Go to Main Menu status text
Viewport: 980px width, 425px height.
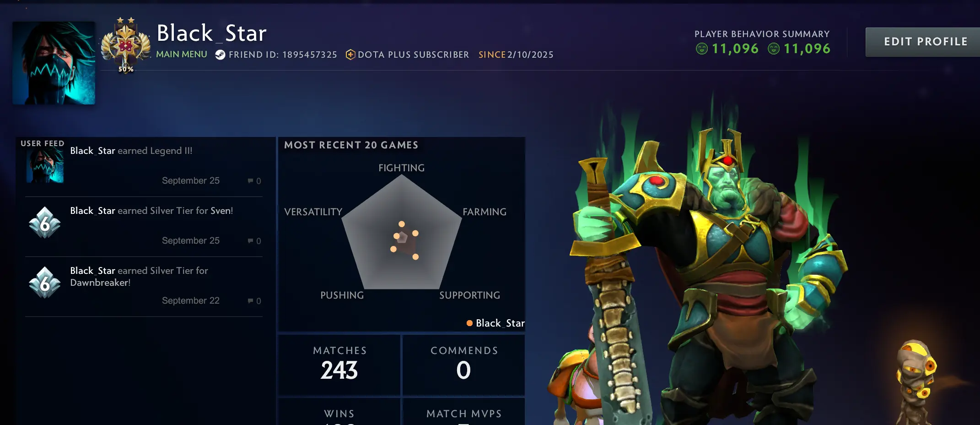182,54
